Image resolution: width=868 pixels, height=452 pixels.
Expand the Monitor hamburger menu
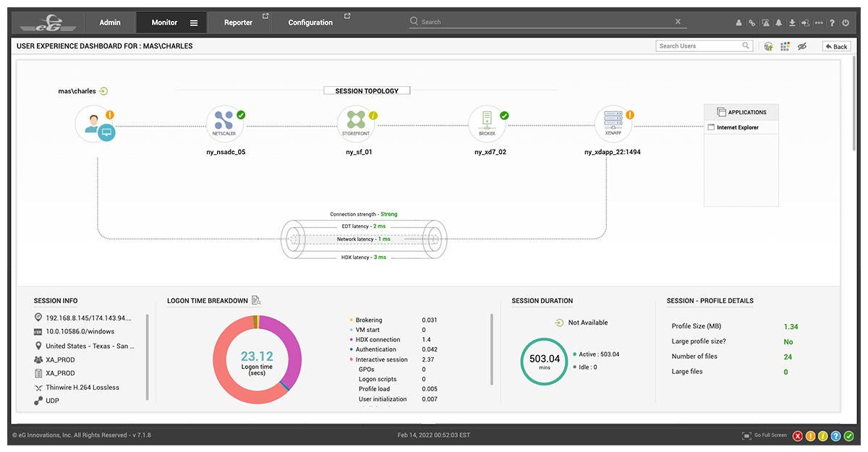194,22
